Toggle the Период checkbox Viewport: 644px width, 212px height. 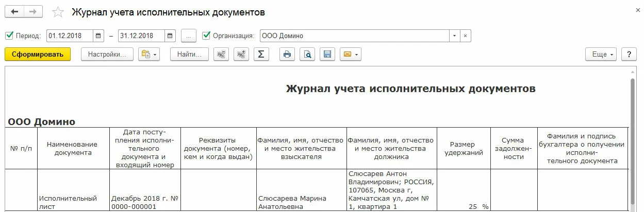[9, 36]
